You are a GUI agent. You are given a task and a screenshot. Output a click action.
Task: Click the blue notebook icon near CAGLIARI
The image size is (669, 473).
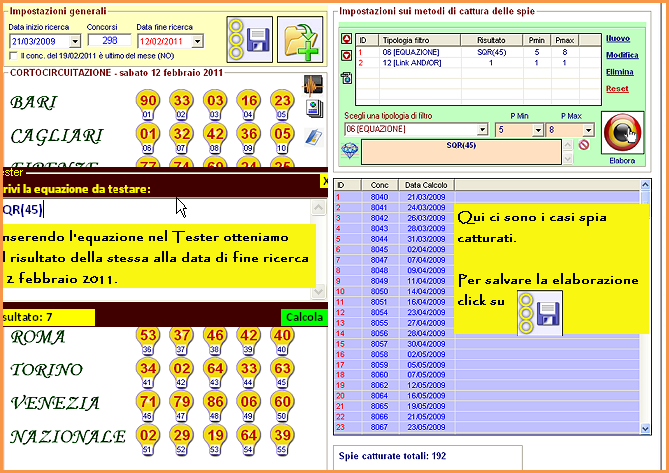point(313,137)
